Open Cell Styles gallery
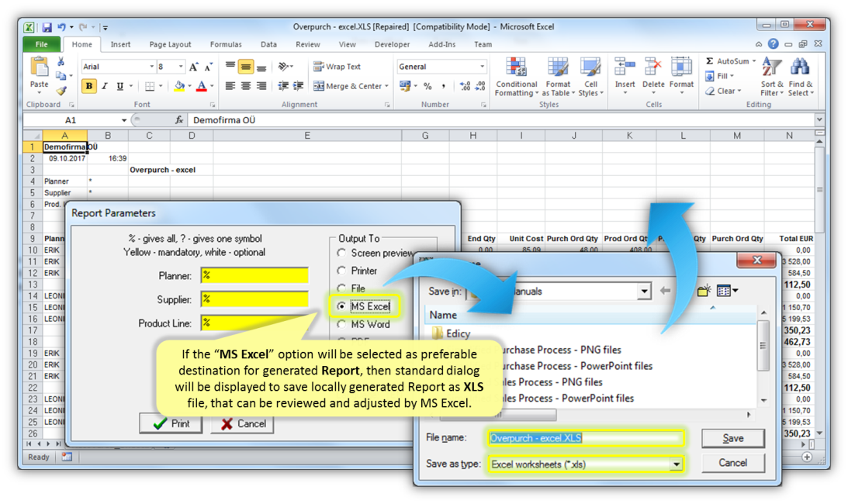 coord(590,78)
